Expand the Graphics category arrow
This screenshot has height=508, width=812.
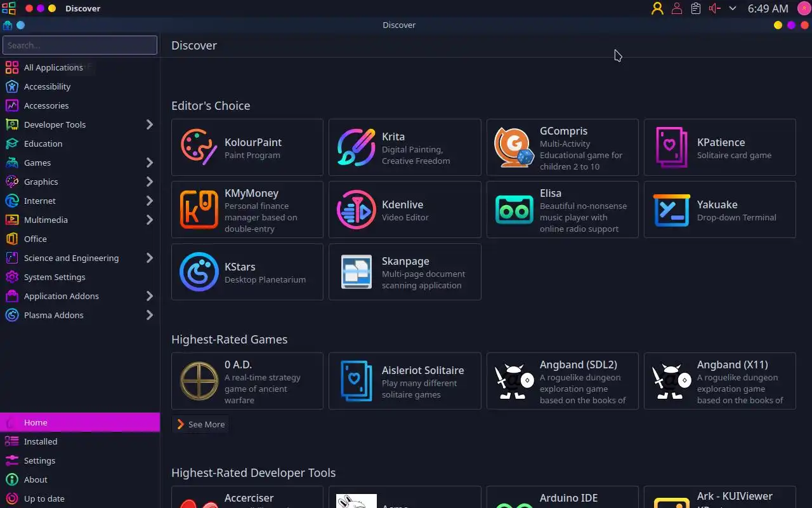click(x=150, y=182)
